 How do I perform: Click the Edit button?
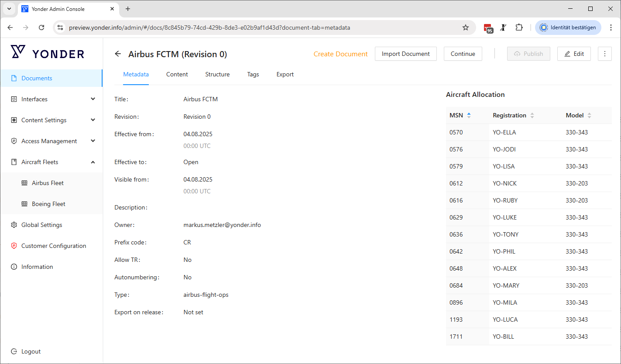pos(574,54)
